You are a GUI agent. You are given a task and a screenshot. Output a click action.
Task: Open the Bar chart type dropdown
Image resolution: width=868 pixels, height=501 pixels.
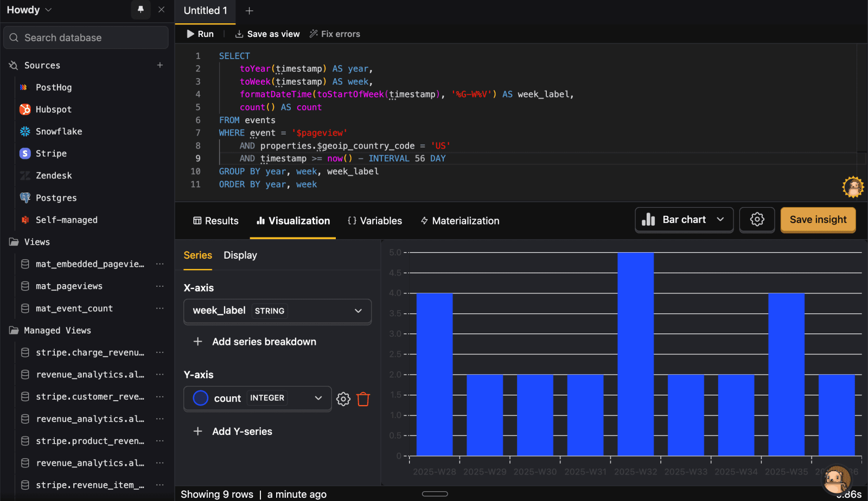684,220
